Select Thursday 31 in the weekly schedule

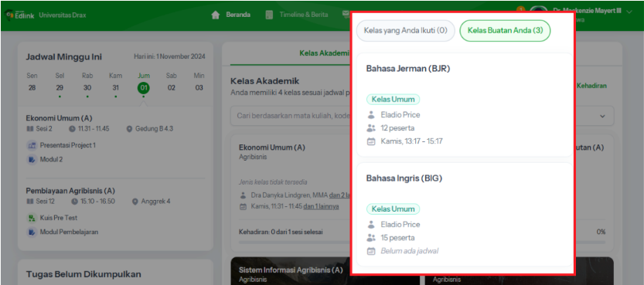(x=115, y=88)
